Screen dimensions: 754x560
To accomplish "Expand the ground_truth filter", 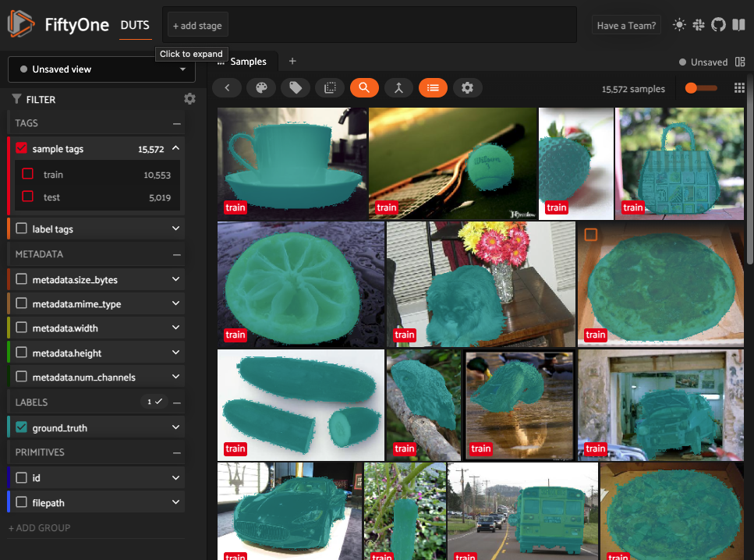I will tap(176, 427).
